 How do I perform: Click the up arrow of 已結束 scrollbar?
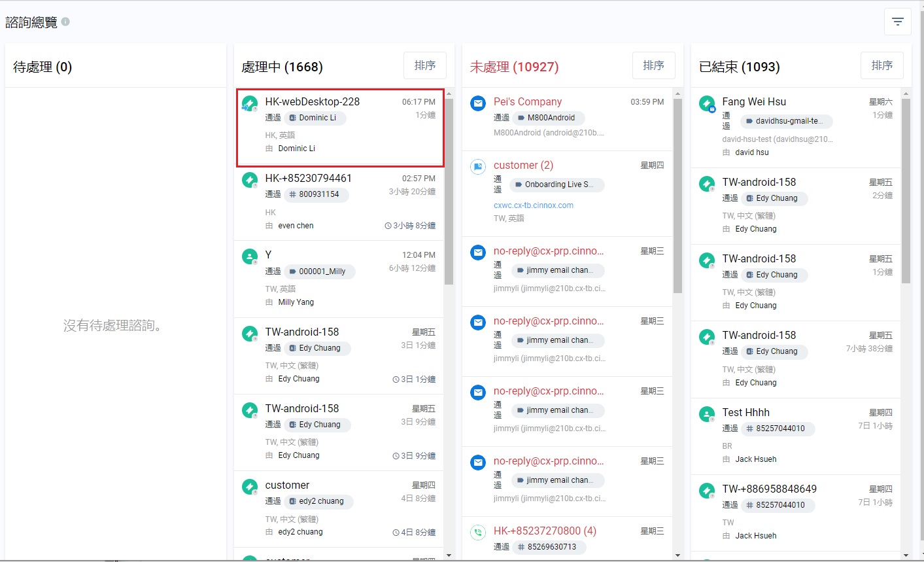point(906,93)
